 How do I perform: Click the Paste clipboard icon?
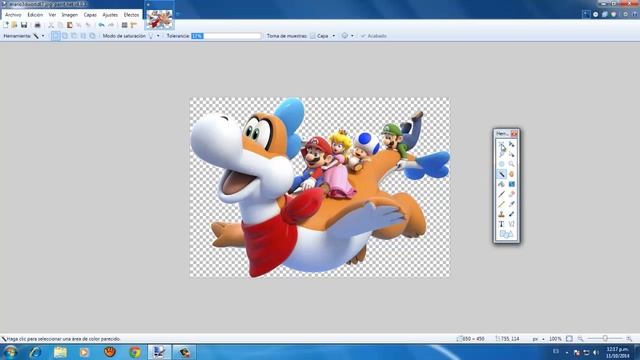(69, 25)
